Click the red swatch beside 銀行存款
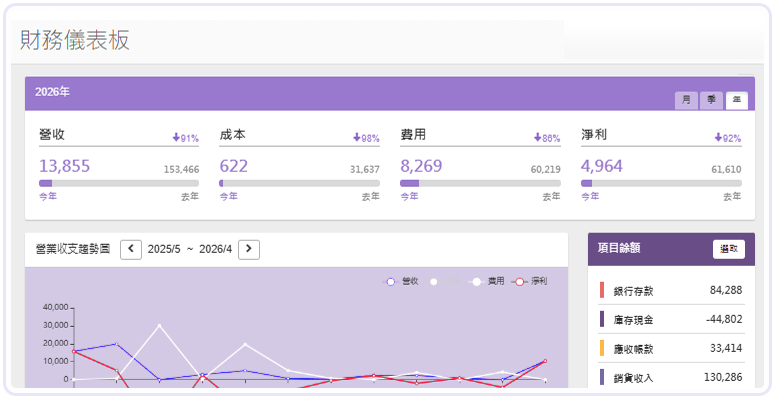774x398 pixels. [x=602, y=290]
